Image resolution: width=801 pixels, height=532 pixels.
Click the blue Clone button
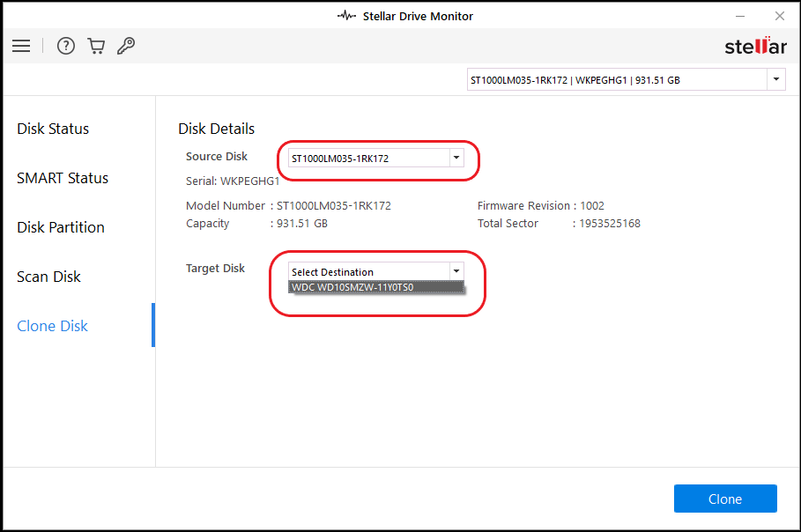click(725, 499)
